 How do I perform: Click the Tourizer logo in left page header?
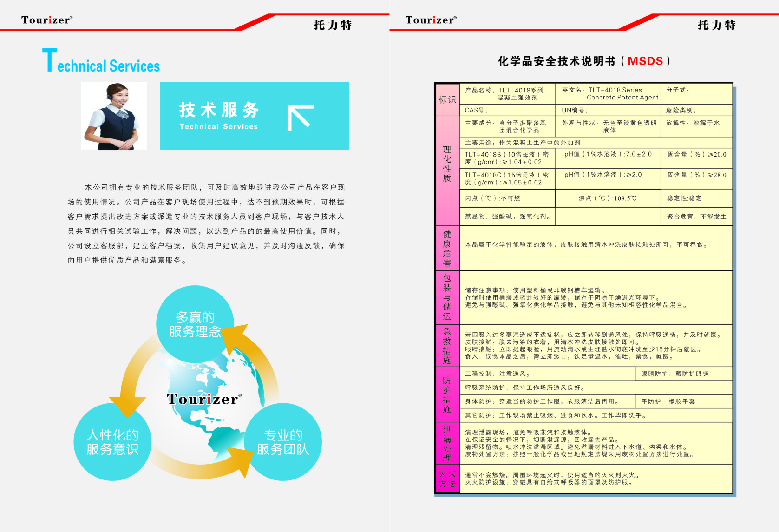[46, 20]
